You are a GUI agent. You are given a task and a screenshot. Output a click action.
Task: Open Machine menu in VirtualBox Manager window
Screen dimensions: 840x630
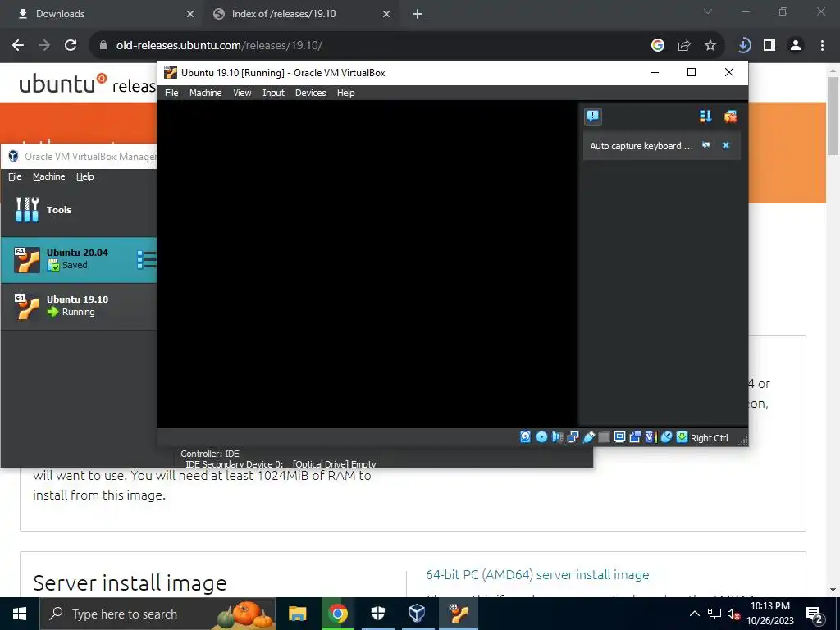coord(48,176)
